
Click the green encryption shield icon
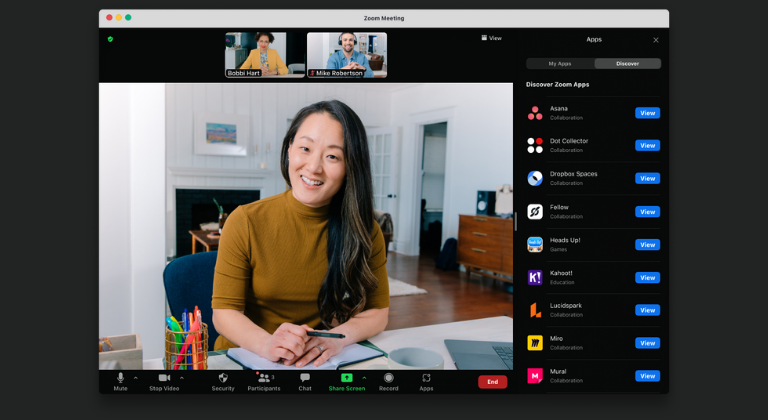pyautogui.click(x=110, y=39)
